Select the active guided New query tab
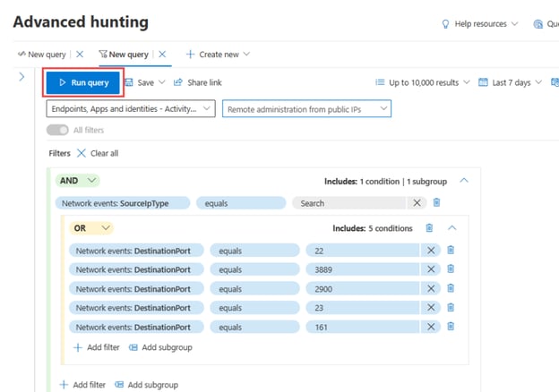This screenshot has height=392, width=559. [124, 54]
